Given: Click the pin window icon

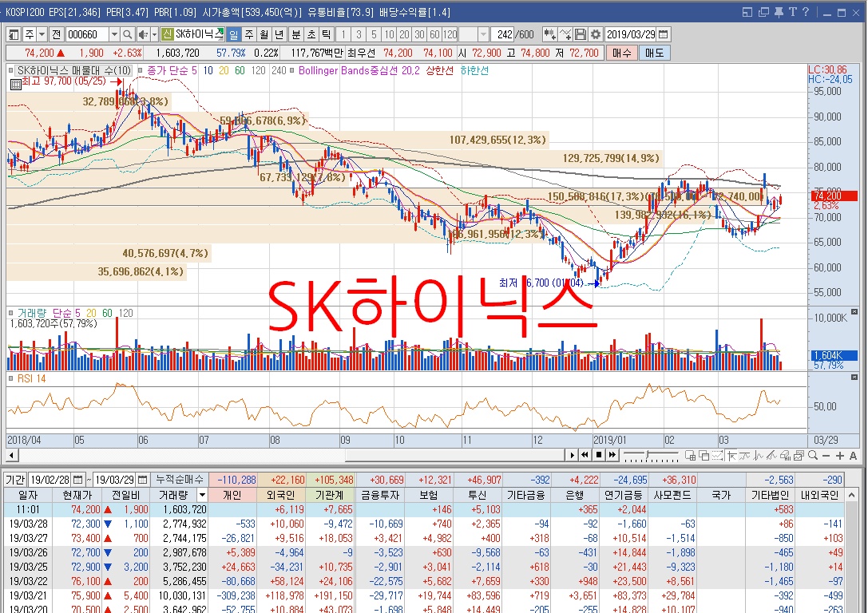Looking at the screenshot, I should (x=779, y=12).
